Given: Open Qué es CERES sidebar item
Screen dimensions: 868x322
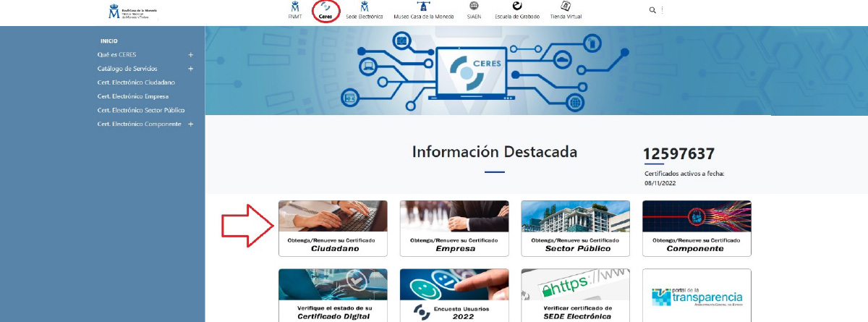Looking at the screenshot, I should click(116, 55).
